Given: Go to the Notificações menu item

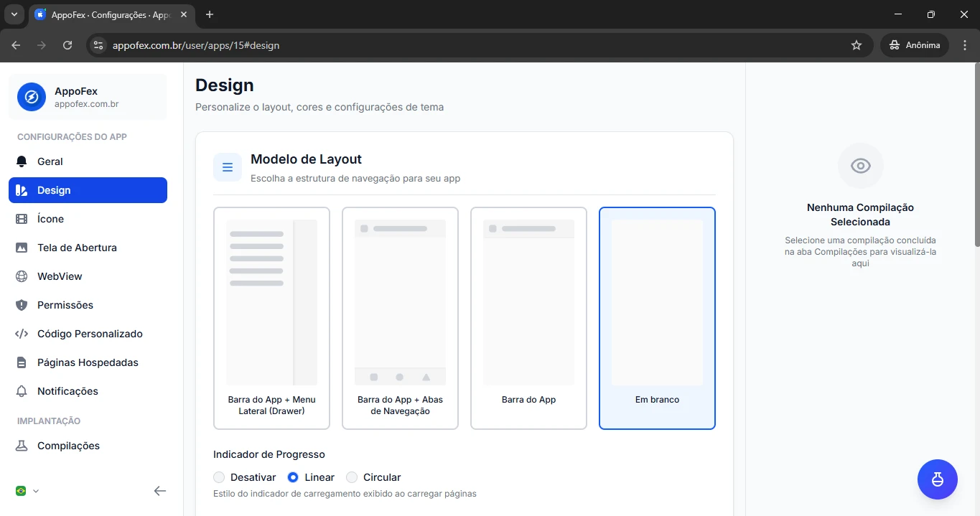Looking at the screenshot, I should [x=67, y=391].
